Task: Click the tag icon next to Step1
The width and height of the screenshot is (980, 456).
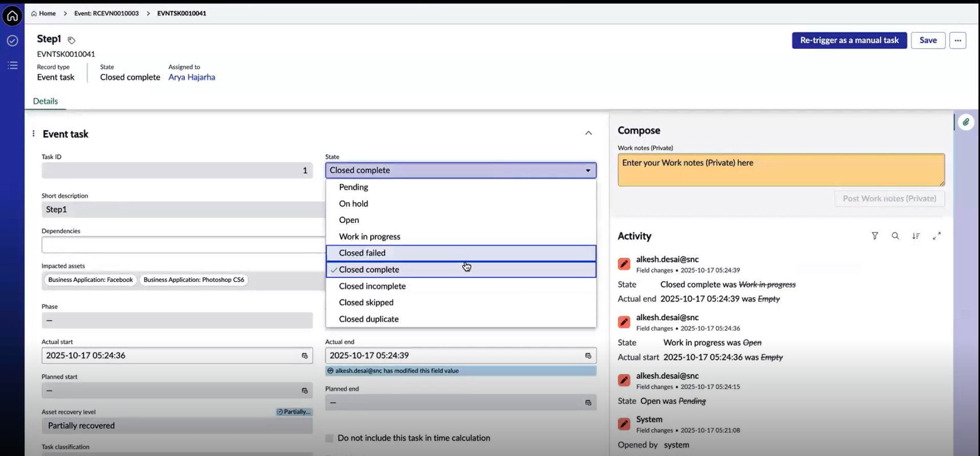Action: click(x=71, y=40)
